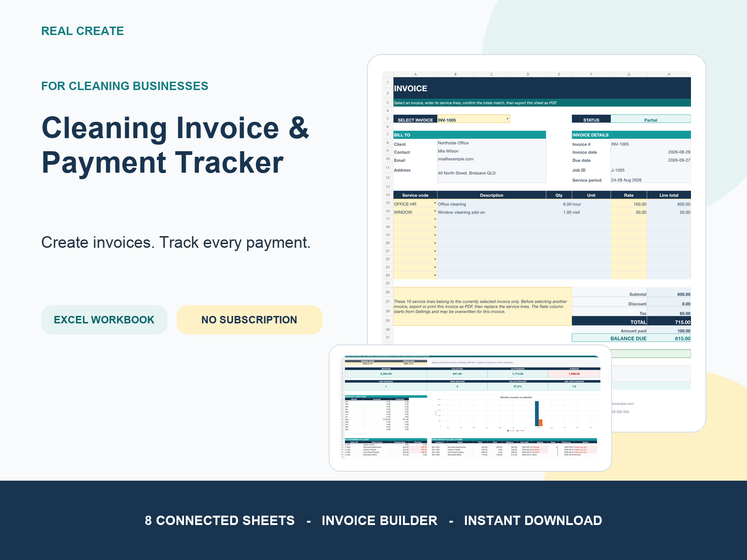Expand the WINDOW service code dropdown arrow
747x560 pixels.
point(435,211)
